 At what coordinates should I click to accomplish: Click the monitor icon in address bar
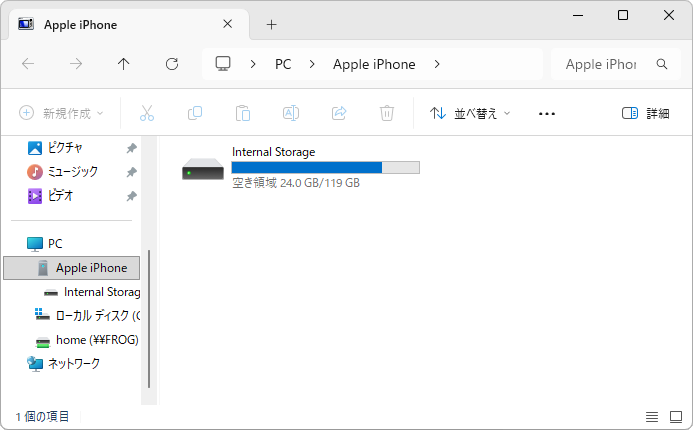(x=223, y=64)
